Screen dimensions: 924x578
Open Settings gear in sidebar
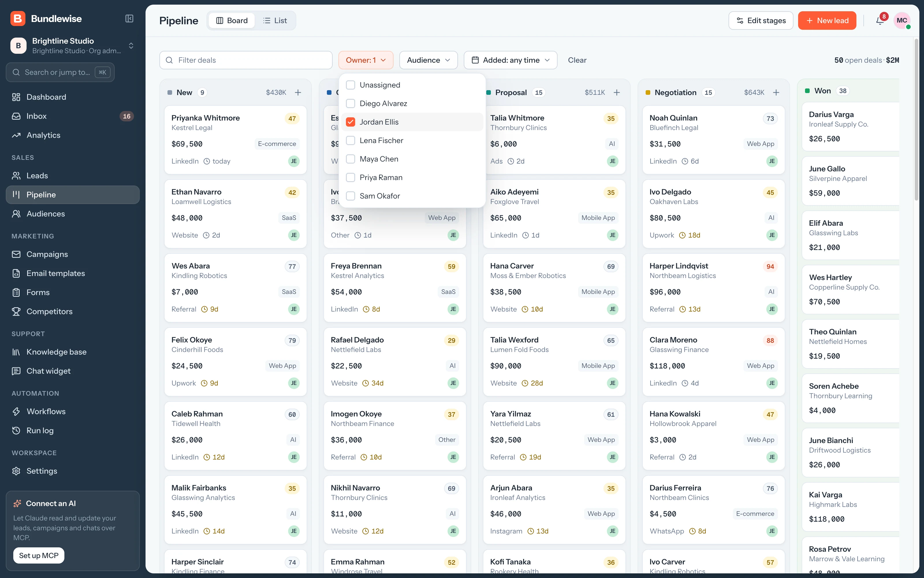pos(72,471)
